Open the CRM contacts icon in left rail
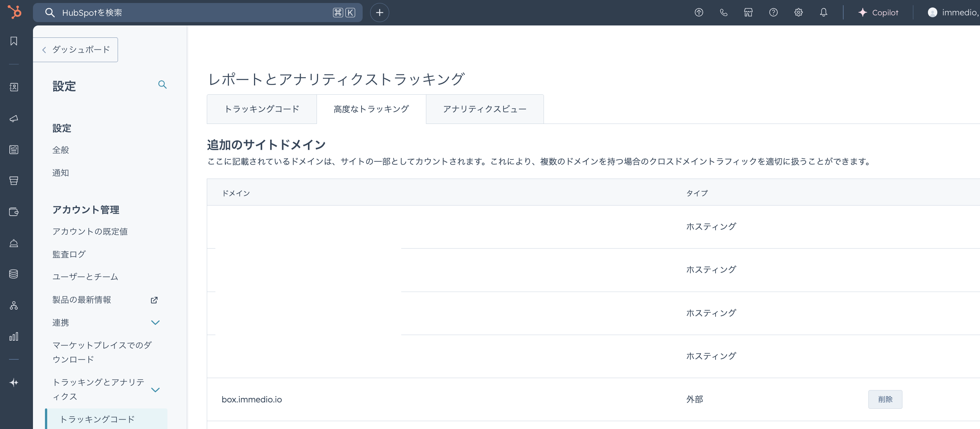 14,87
